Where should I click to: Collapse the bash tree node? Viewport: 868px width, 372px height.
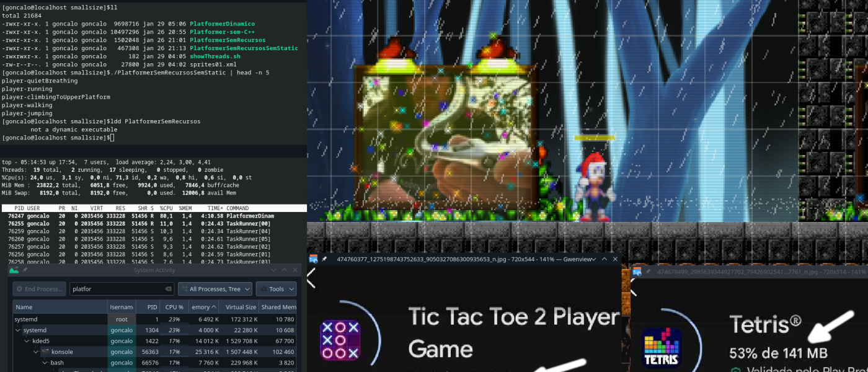[x=45, y=363]
